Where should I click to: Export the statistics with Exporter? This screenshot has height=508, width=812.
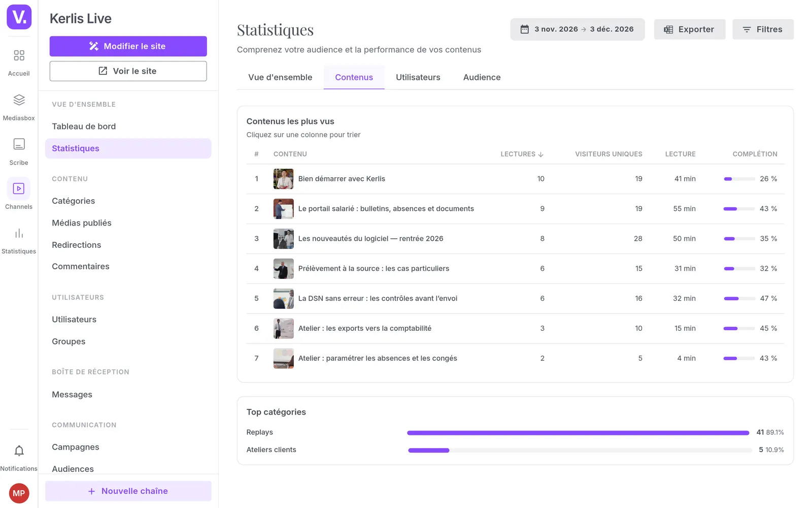(689, 29)
